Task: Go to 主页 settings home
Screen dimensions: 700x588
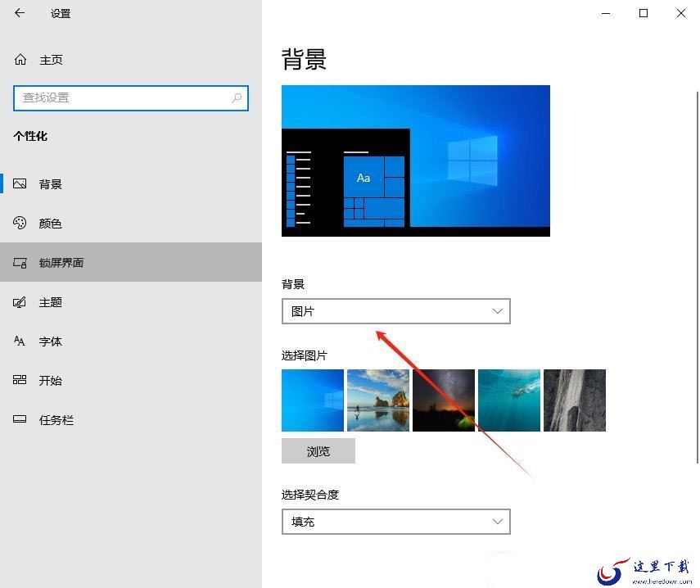Action: (131, 60)
